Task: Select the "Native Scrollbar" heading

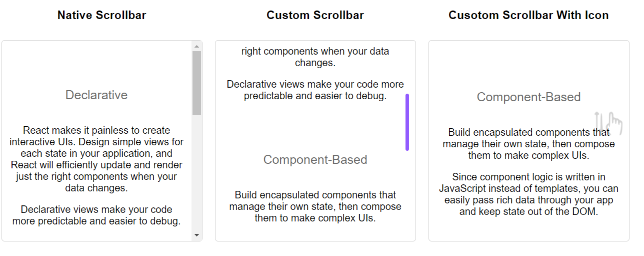Action: pos(101,15)
